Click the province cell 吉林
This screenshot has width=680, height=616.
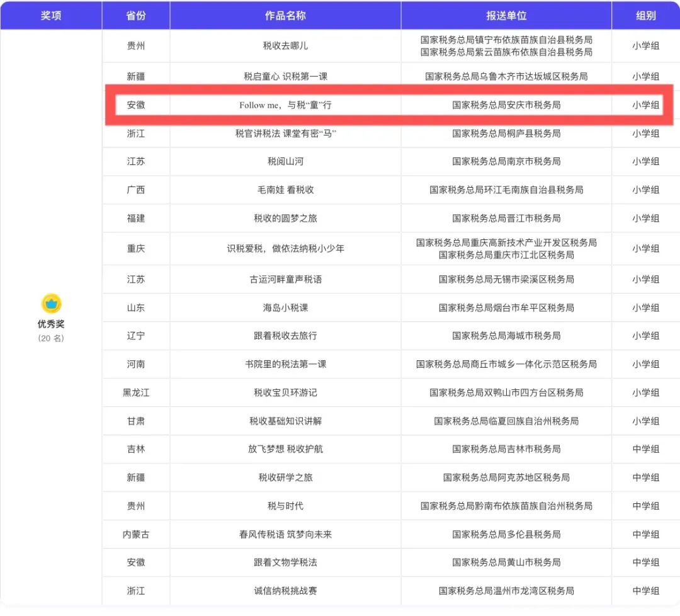(x=136, y=449)
